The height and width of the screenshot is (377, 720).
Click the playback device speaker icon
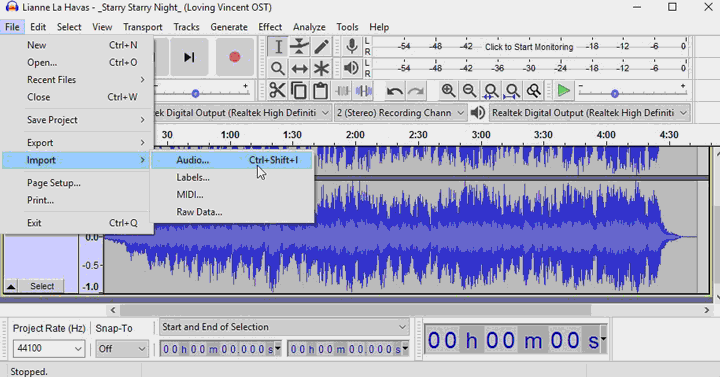click(x=478, y=113)
